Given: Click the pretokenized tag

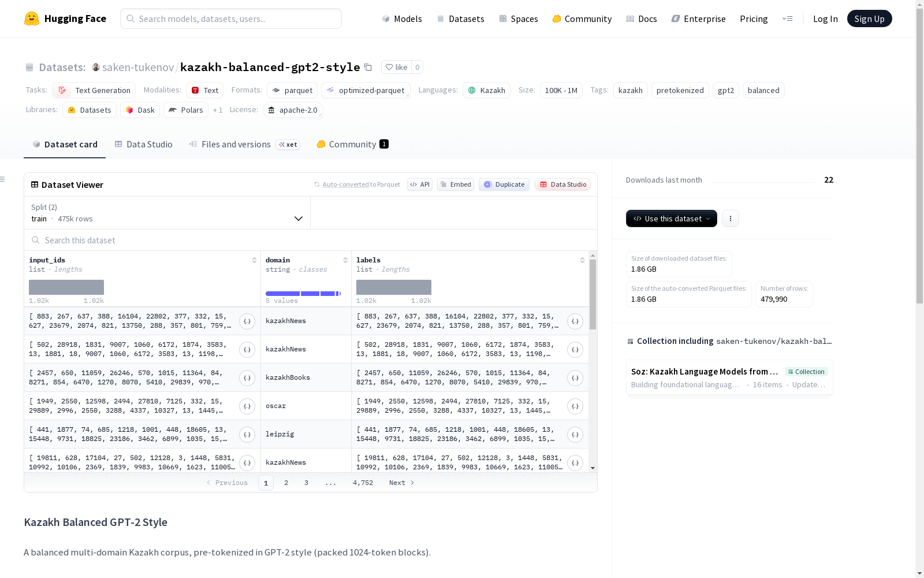Looking at the screenshot, I should pyautogui.click(x=680, y=90).
